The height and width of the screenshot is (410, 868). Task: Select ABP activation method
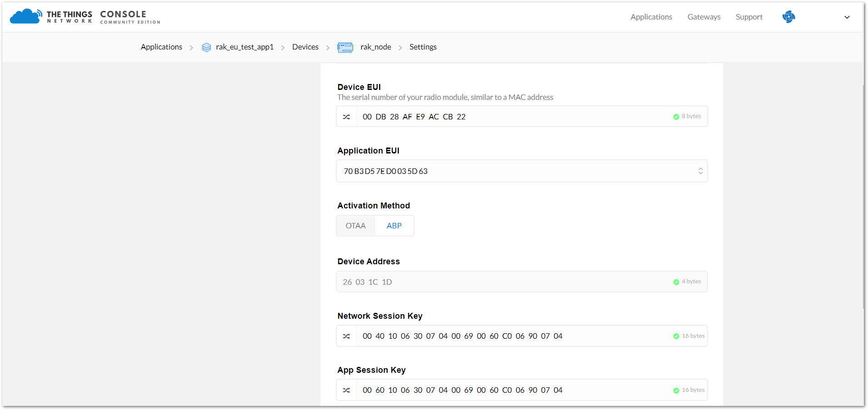click(x=394, y=226)
